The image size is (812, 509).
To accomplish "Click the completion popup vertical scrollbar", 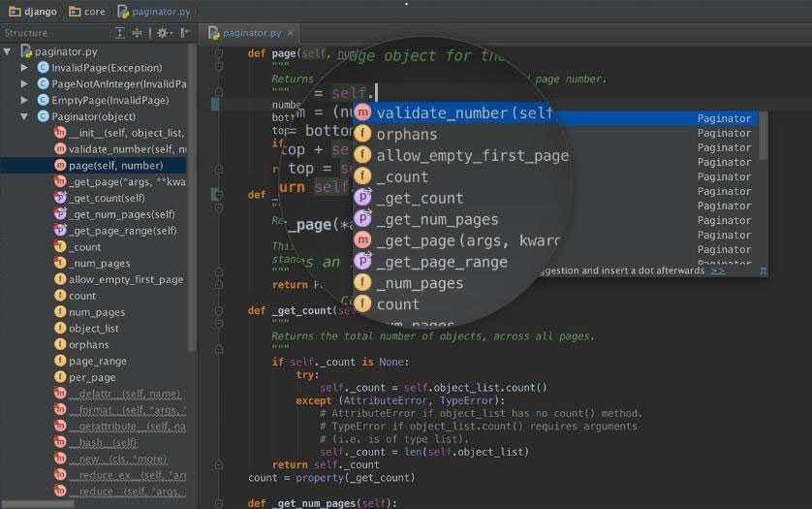I will click(x=763, y=136).
